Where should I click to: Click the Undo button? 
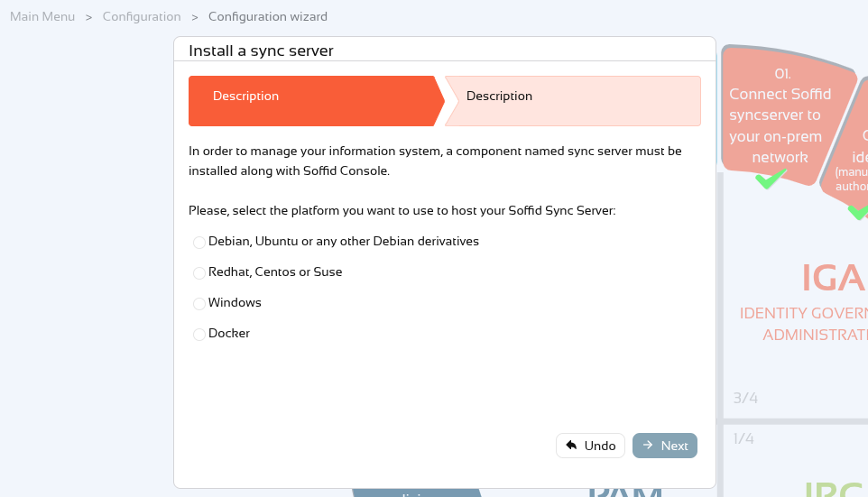pyautogui.click(x=591, y=446)
